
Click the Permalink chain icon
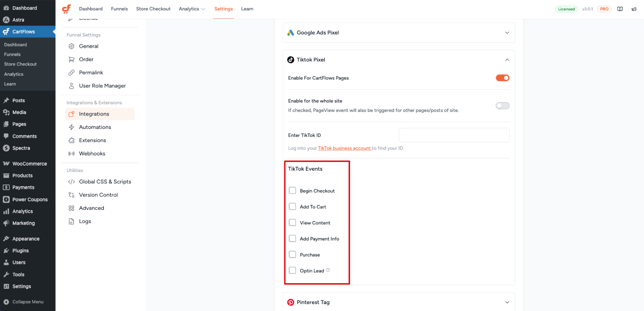[x=71, y=73]
